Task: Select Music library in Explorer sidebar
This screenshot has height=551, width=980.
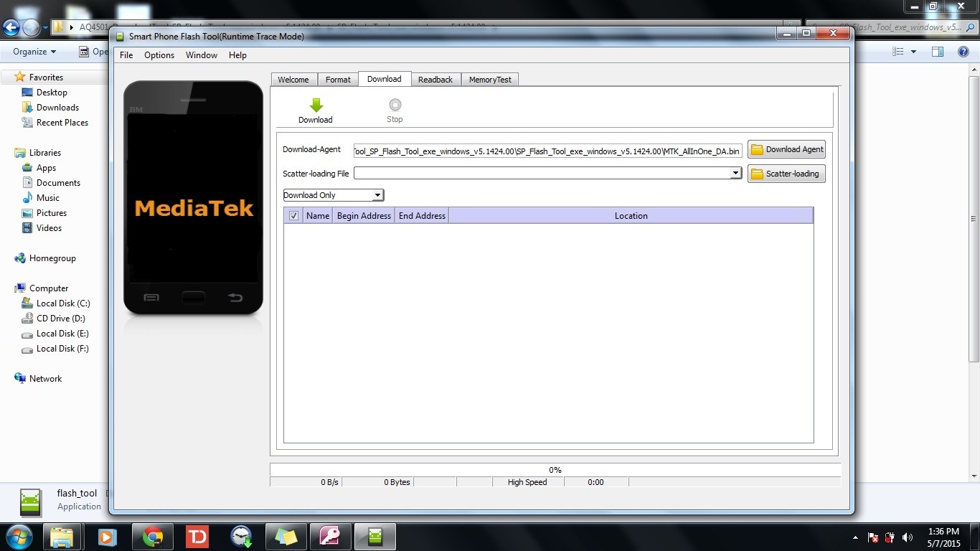Action: pos(48,197)
